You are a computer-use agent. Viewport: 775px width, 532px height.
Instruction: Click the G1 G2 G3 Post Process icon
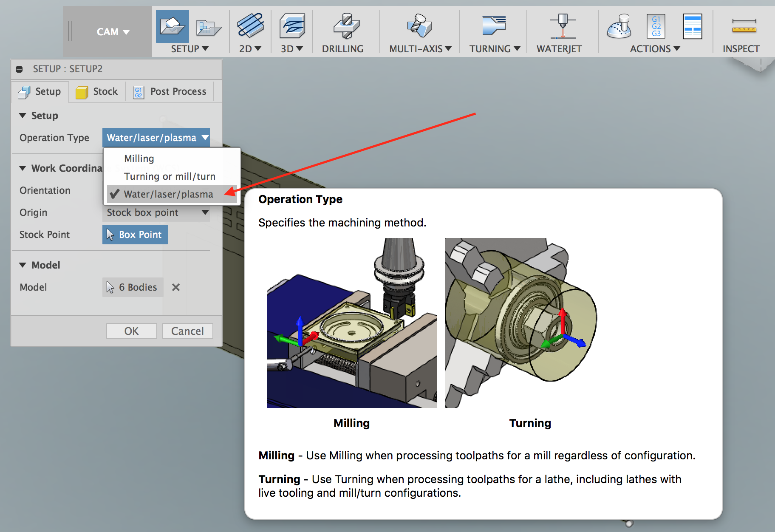(656, 26)
